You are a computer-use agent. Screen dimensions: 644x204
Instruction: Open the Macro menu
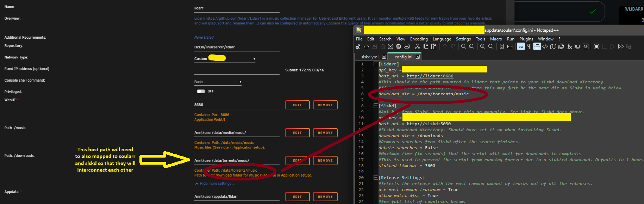(496, 39)
